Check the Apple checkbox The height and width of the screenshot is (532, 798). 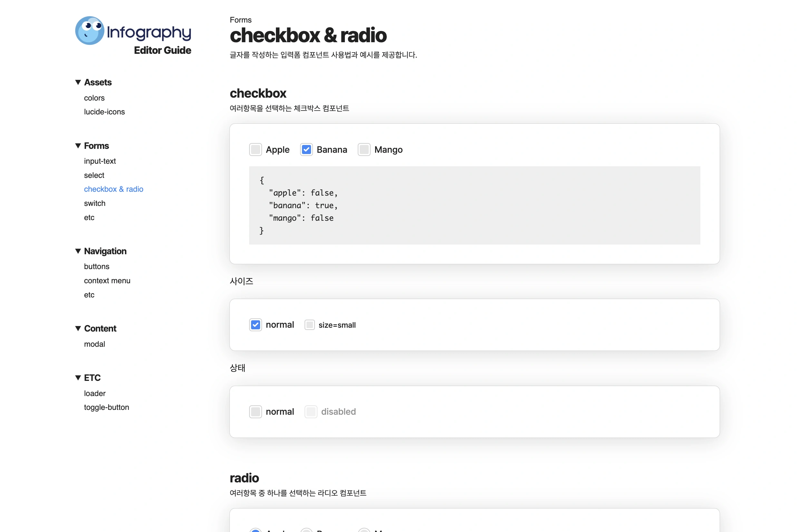point(256,150)
